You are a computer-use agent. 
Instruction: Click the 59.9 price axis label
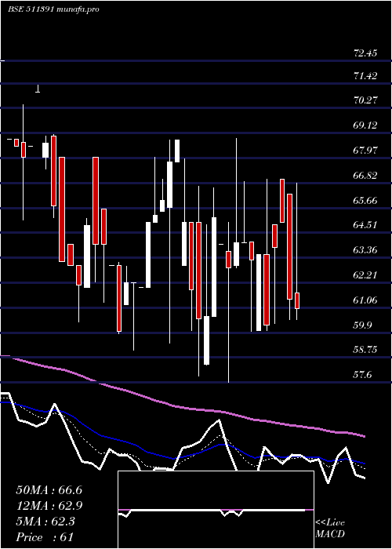362,325
